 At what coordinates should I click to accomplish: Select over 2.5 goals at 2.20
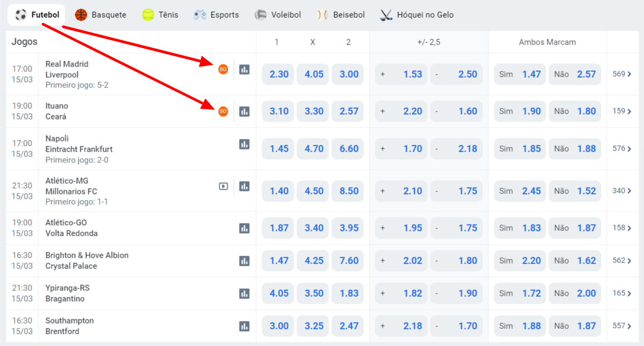coord(402,111)
